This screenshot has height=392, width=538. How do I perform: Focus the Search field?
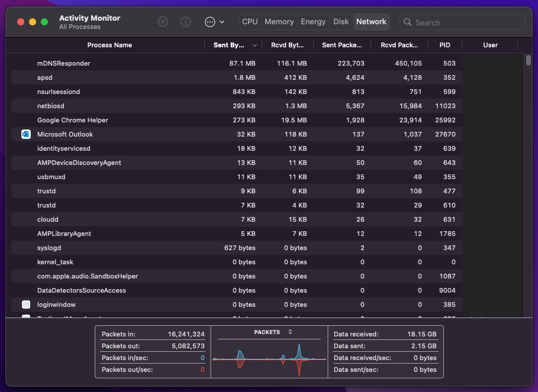(x=462, y=22)
